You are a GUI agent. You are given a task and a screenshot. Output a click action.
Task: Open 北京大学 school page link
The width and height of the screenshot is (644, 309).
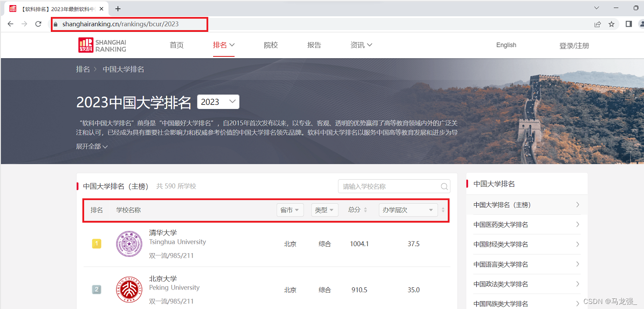click(x=163, y=279)
